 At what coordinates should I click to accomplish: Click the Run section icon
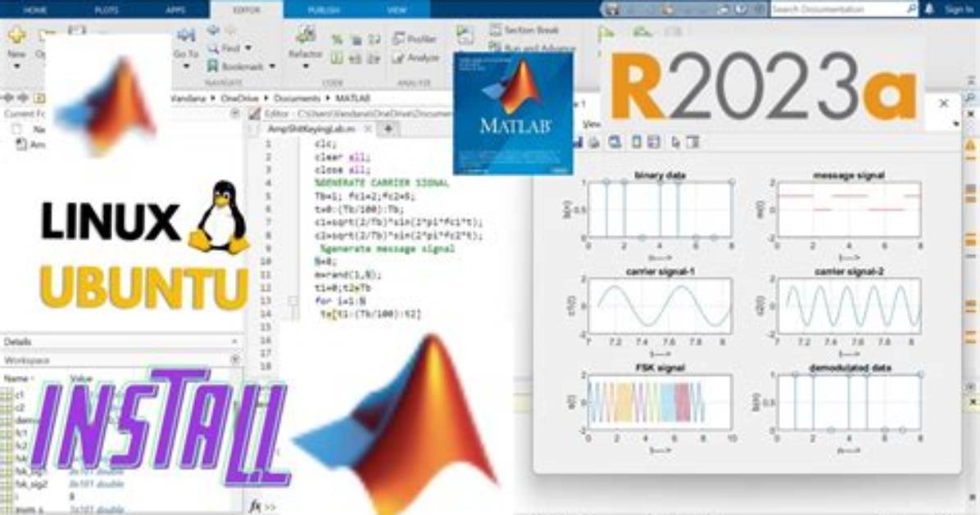(465, 34)
